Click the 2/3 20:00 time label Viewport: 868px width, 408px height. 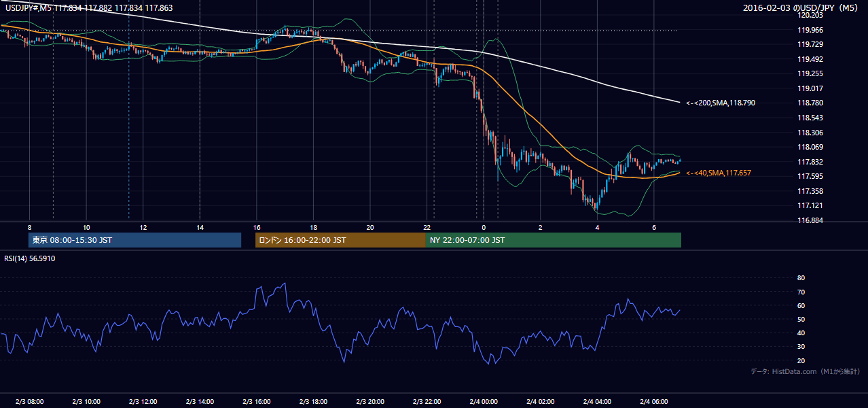point(370,402)
